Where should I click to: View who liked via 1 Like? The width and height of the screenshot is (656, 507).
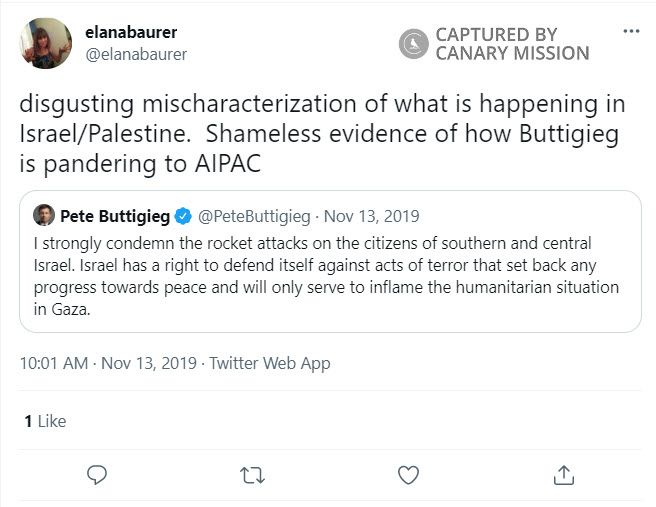45,421
